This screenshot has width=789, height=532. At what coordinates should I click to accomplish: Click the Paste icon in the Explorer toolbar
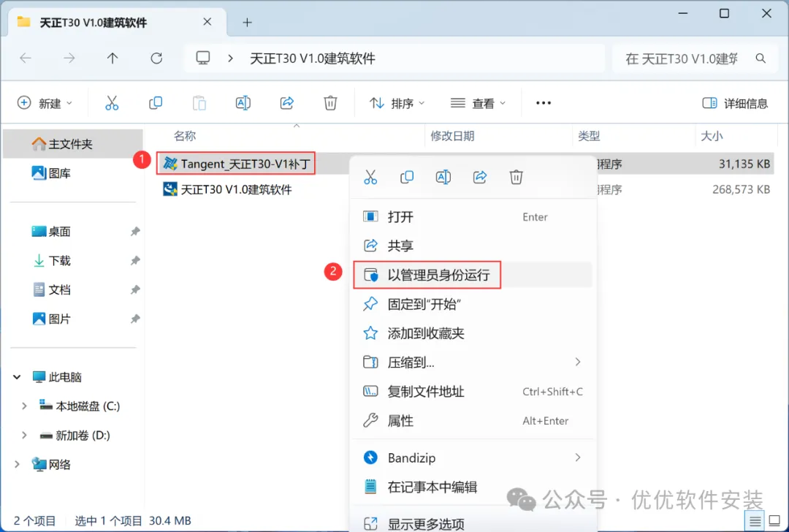(x=199, y=103)
